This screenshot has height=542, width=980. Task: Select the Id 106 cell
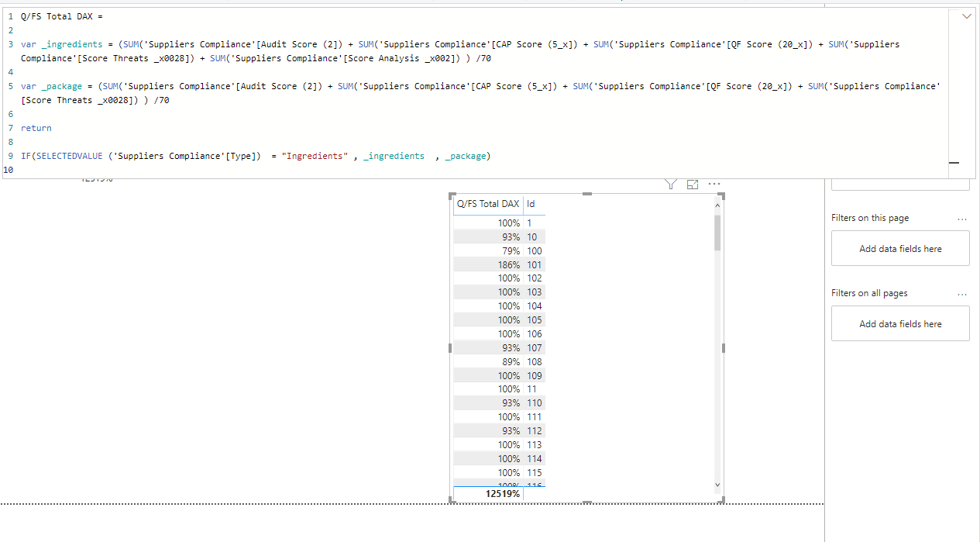pos(535,333)
